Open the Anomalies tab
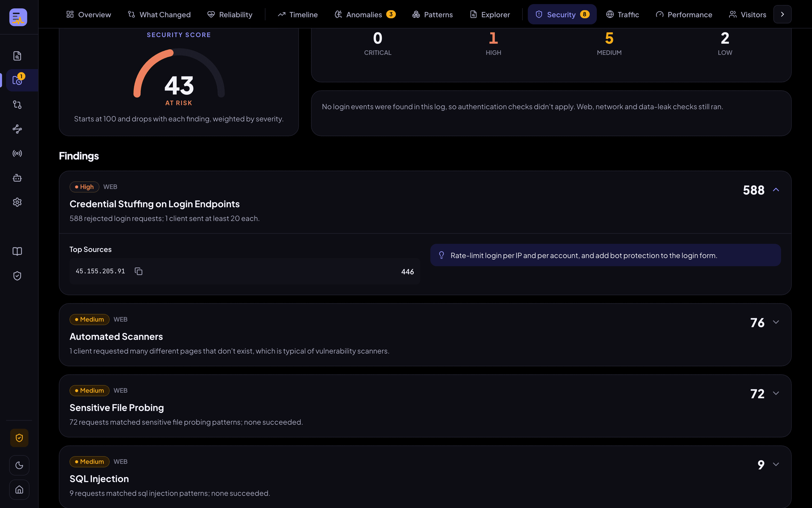The image size is (812, 508). pos(365,14)
